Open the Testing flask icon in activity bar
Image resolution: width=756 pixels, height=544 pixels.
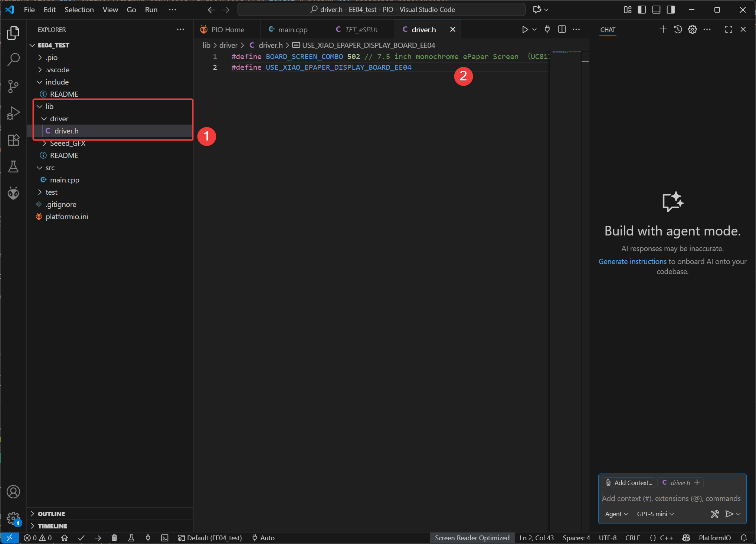13,167
